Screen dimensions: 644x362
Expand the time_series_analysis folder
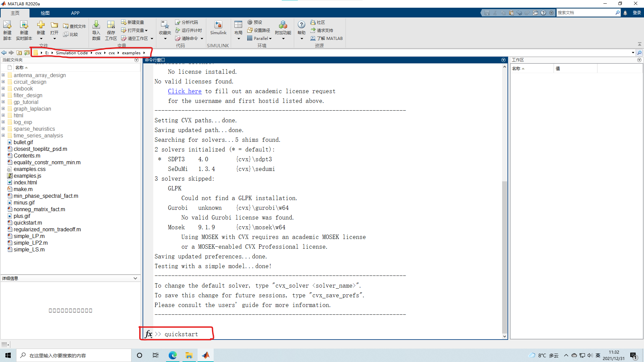pyautogui.click(x=3, y=135)
